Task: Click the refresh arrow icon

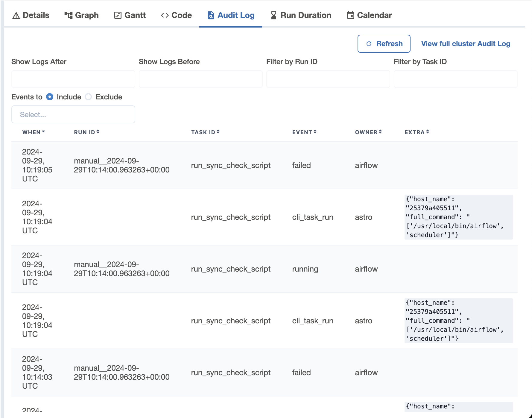Action: (369, 44)
